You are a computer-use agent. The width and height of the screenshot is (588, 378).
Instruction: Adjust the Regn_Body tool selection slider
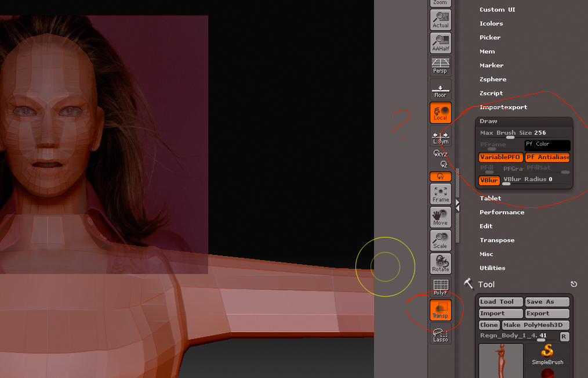[518, 336]
